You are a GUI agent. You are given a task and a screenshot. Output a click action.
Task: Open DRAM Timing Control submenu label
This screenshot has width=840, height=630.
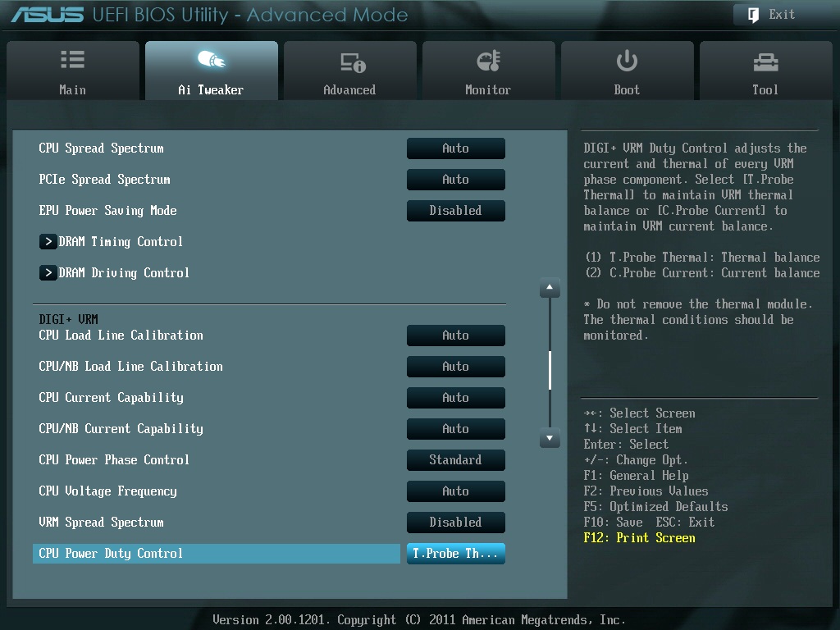(x=121, y=242)
